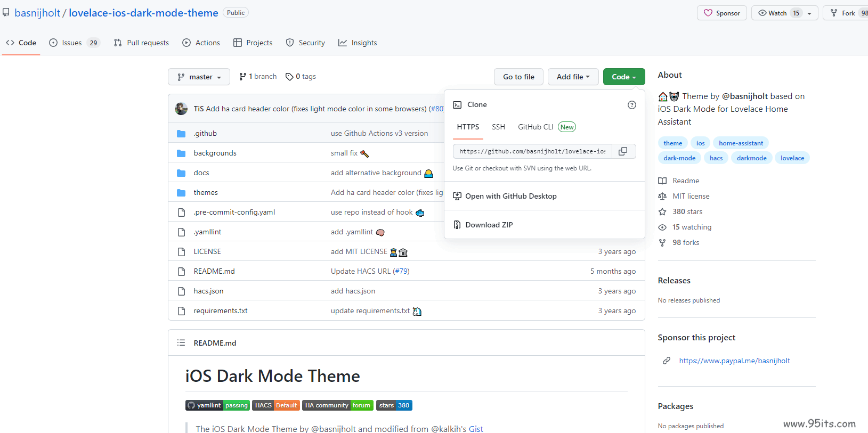Click the Readme book icon
The width and height of the screenshot is (868, 433).
pyautogui.click(x=662, y=181)
